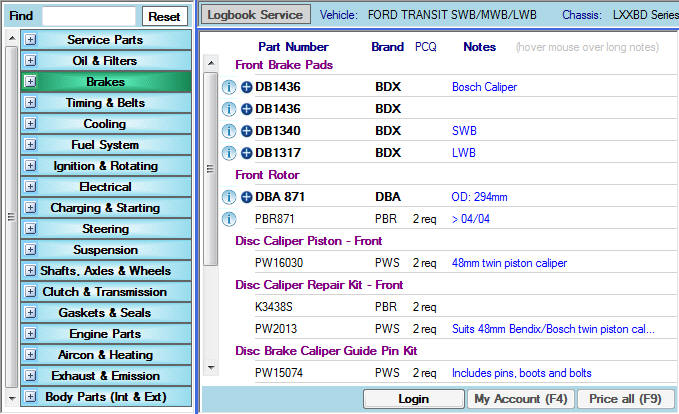Open My Account (F4)
This screenshot has height=414, width=679.
520,399
